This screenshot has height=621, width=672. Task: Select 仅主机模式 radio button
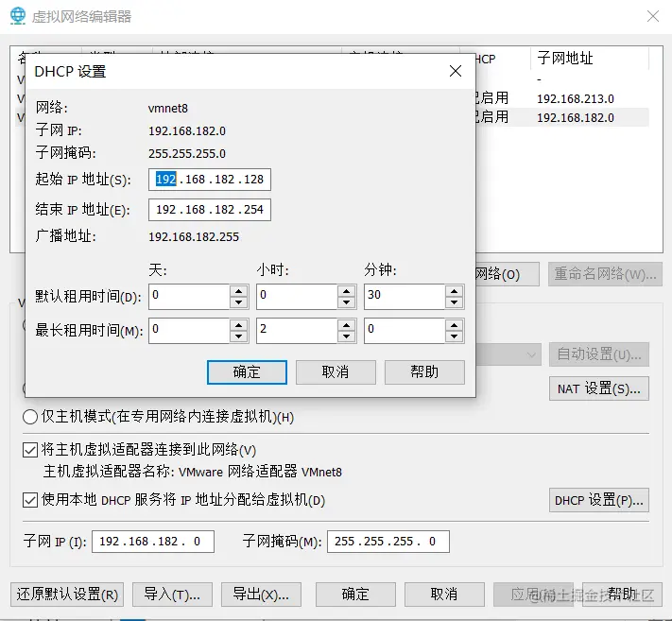30,417
